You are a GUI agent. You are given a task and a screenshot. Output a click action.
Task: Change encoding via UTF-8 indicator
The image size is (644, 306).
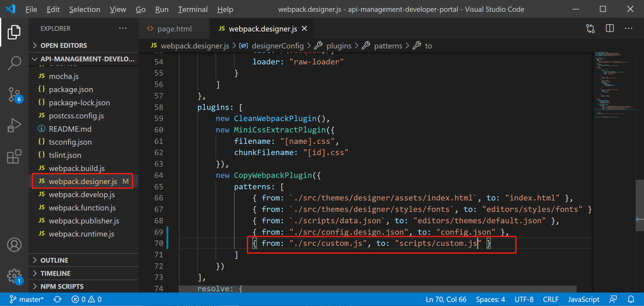523,300
